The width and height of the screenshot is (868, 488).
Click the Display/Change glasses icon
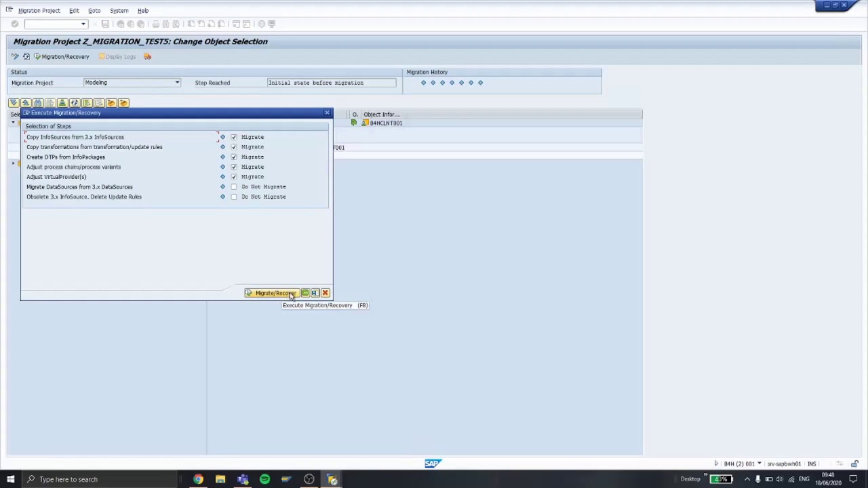15,56
